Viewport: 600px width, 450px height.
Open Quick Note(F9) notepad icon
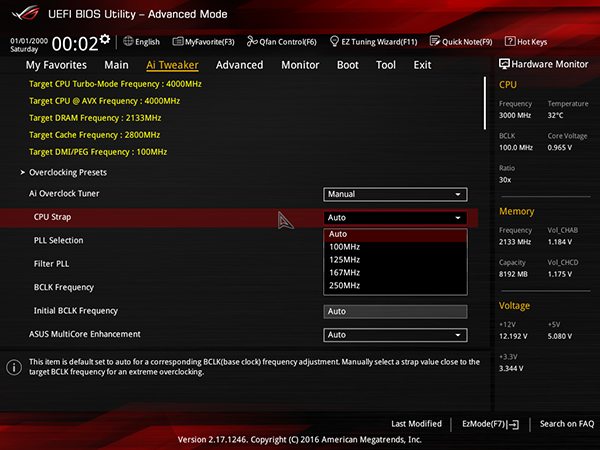[x=435, y=41]
